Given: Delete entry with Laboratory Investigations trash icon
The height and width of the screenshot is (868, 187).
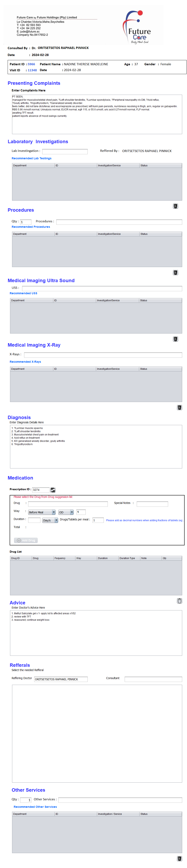Looking at the screenshot, I should (x=175, y=206).
